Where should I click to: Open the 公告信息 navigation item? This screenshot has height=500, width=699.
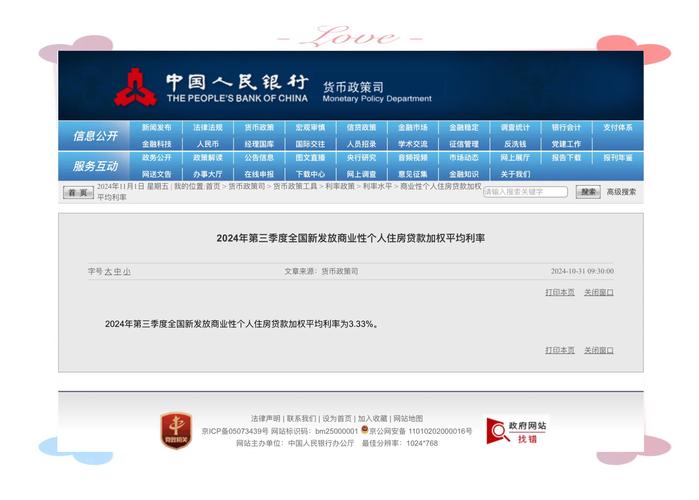click(x=259, y=158)
